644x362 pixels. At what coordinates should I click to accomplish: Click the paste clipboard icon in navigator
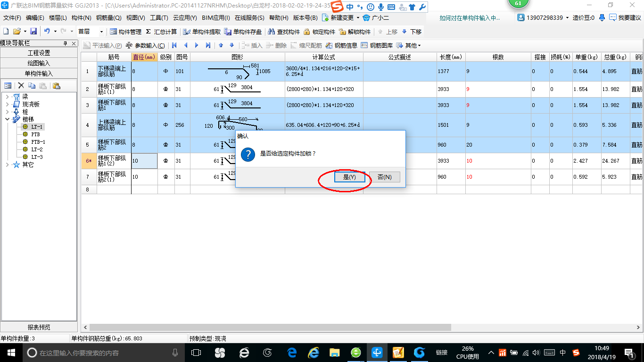click(56, 86)
